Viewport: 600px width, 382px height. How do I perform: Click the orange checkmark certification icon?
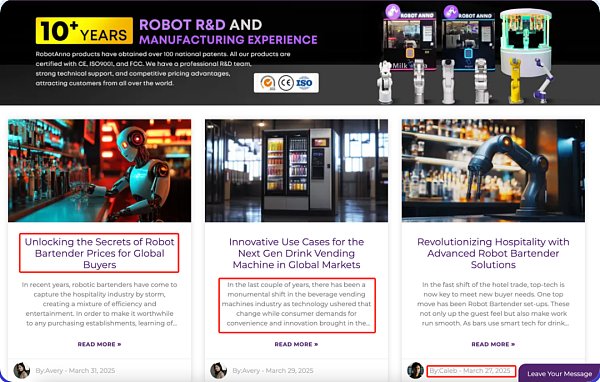pos(267,83)
